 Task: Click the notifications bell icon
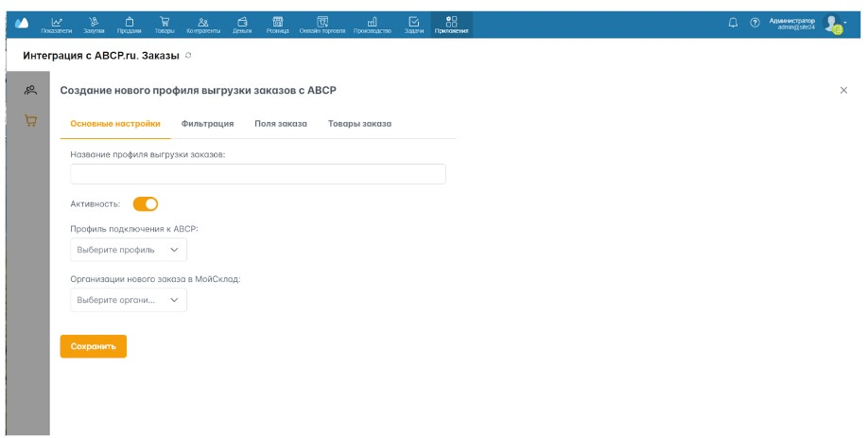(733, 23)
